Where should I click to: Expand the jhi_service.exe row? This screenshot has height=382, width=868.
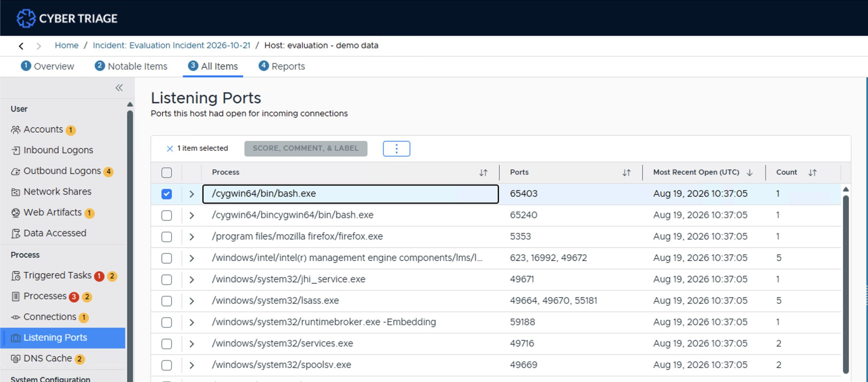pyautogui.click(x=191, y=279)
